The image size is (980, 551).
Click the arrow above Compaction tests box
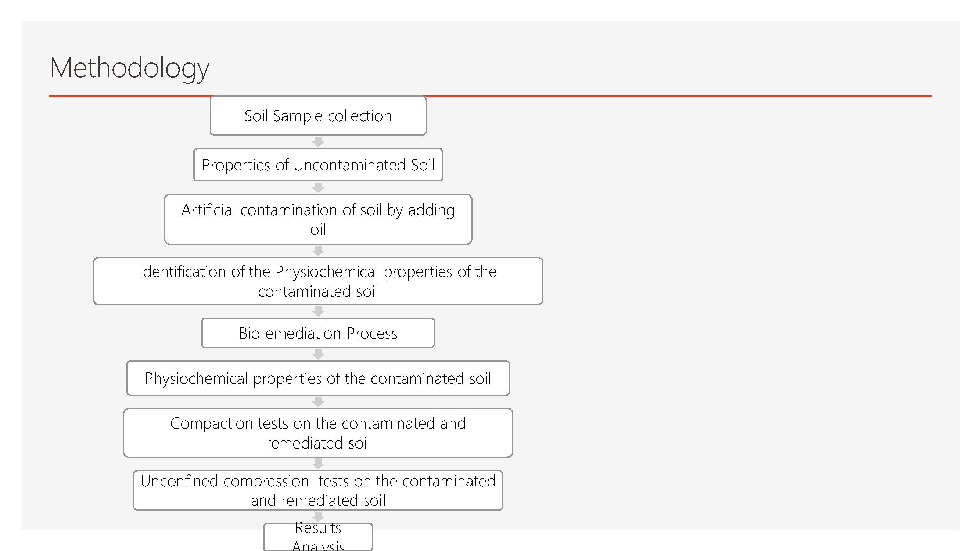coord(318,402)
